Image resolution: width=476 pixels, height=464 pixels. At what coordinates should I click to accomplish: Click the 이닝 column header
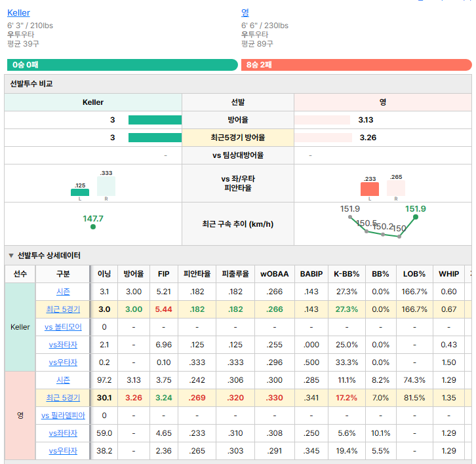pyautogui.click(x=104, y=274)
